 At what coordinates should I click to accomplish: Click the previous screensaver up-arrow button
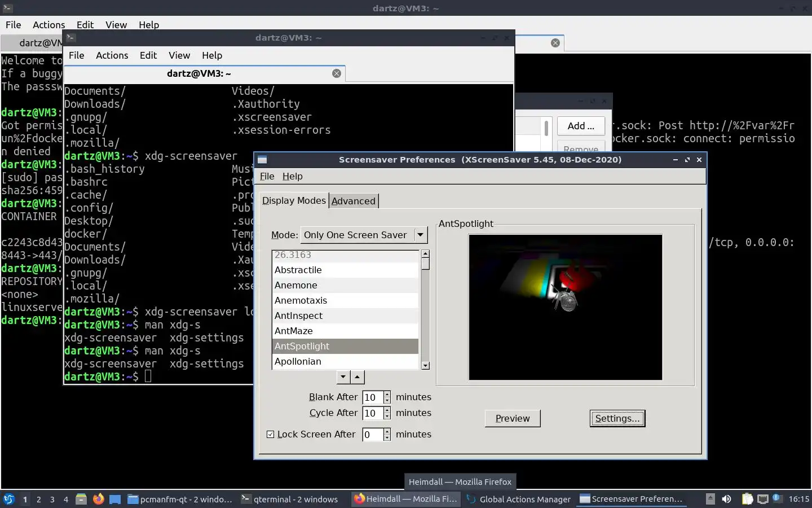click(358, 377)
